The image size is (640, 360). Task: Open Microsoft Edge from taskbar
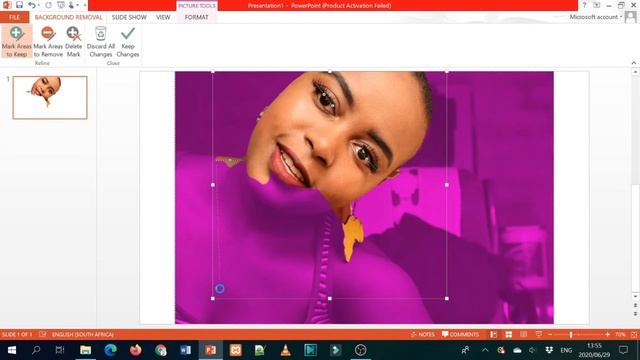click(110, 350)
